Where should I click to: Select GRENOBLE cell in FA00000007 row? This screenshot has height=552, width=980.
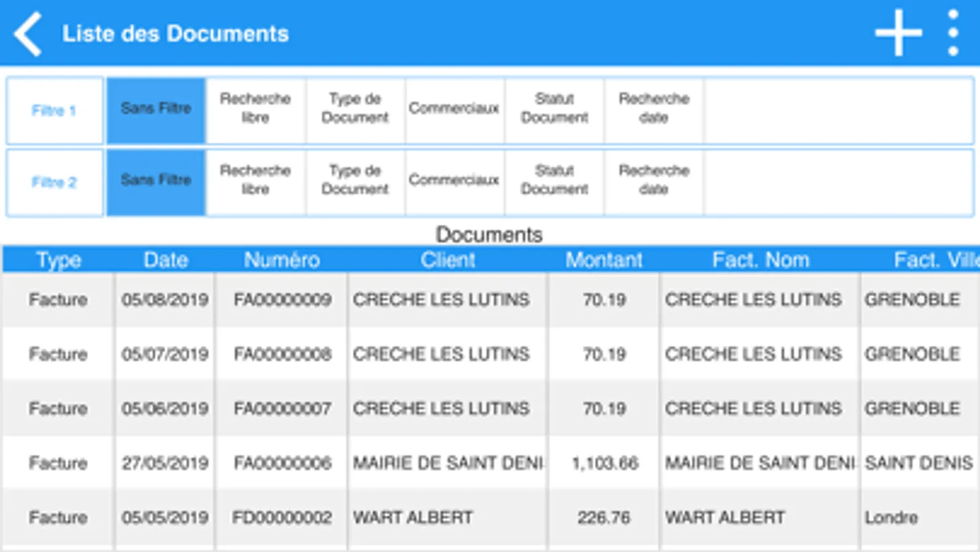pyautogui.click(x=921, y=408)
